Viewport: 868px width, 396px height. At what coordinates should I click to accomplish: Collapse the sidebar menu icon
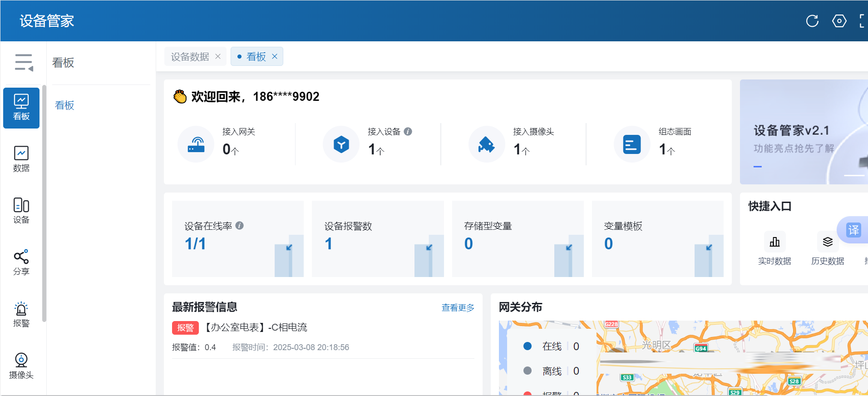(x=24, y=62)
